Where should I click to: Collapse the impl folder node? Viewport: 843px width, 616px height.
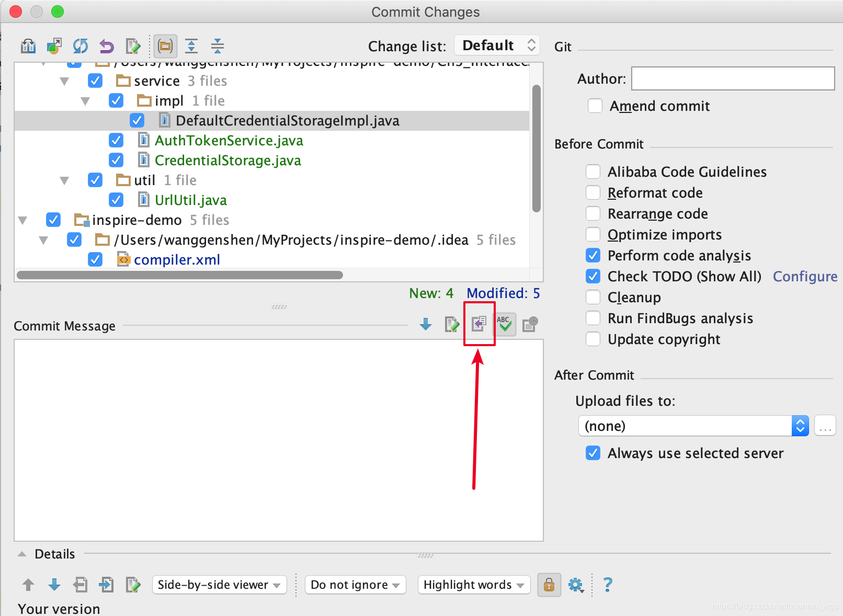(x=85, y=101)
